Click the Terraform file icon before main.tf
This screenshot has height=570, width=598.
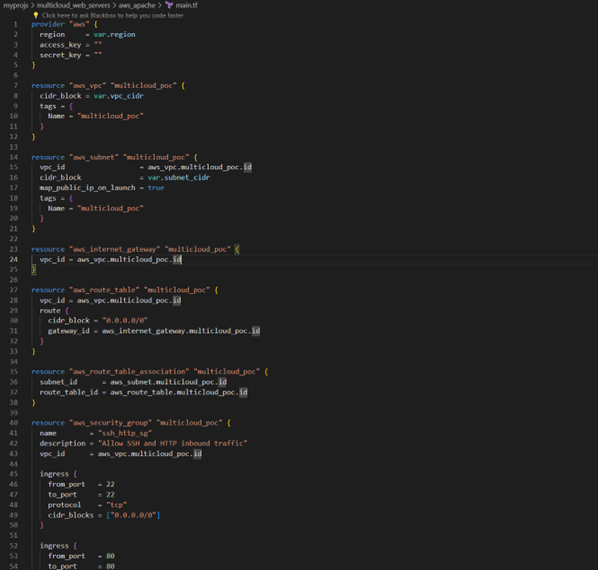169,5
